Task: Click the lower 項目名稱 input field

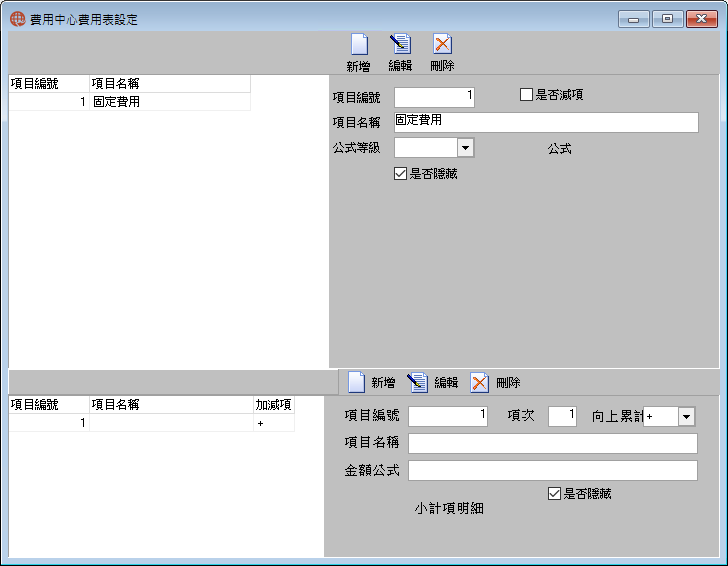Action: point(552,443)
